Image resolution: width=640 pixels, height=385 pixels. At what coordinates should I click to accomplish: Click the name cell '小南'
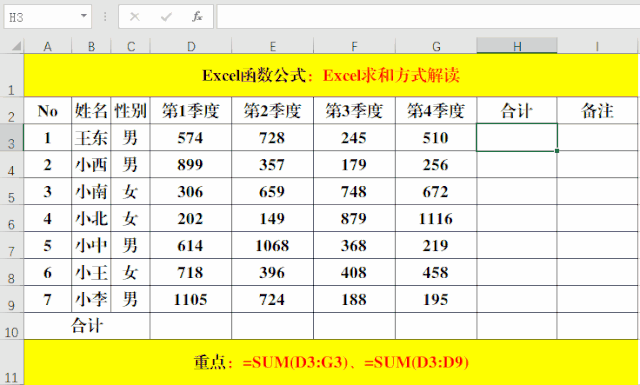91,191
